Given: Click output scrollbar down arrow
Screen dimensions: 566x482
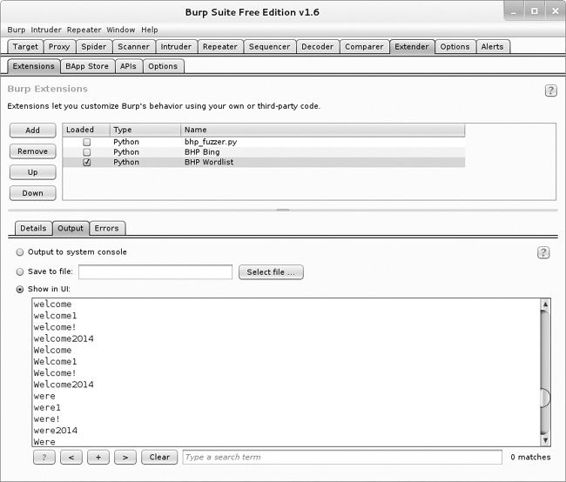Looking at the screenshot, I should [x=545, y=440].
